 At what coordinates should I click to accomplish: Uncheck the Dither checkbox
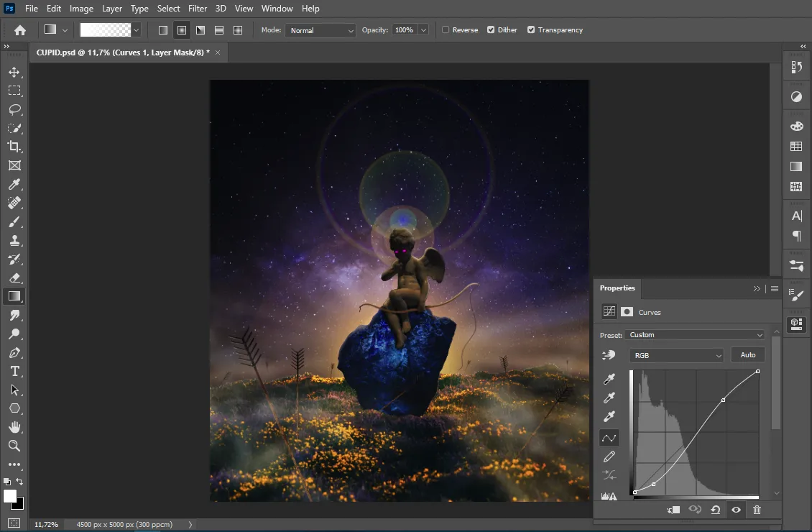click(491, 30)
